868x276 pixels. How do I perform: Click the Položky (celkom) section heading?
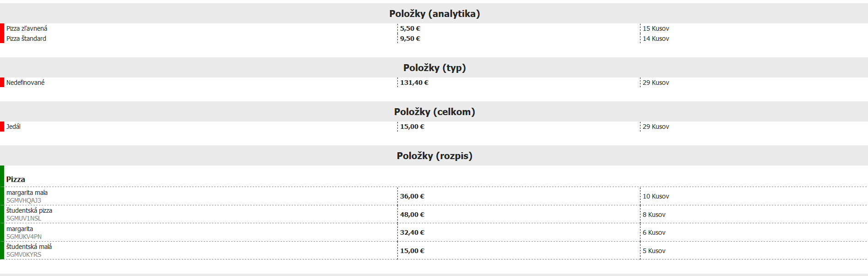[434, 112]
